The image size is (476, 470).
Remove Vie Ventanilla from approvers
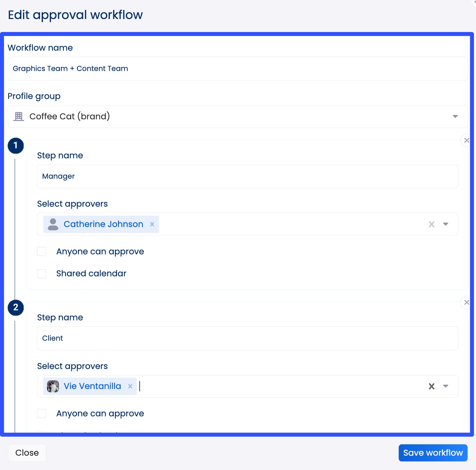coord(130,386)
